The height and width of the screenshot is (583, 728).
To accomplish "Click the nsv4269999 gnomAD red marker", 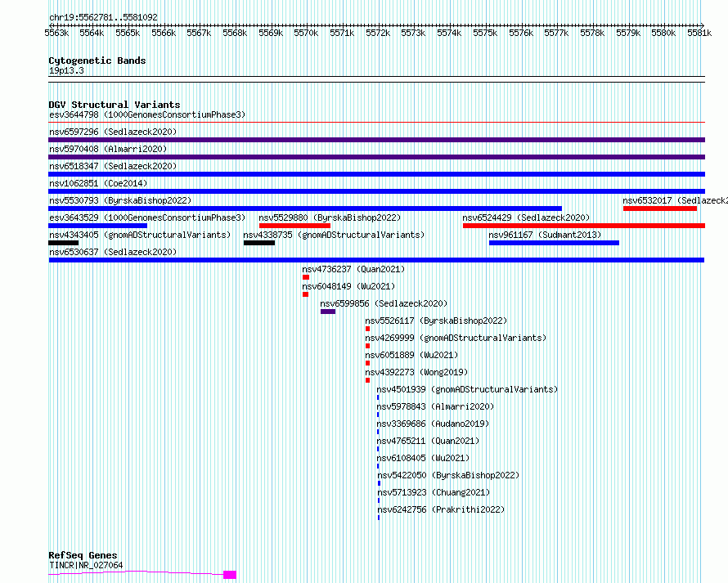I will click(x=368, y=346).
